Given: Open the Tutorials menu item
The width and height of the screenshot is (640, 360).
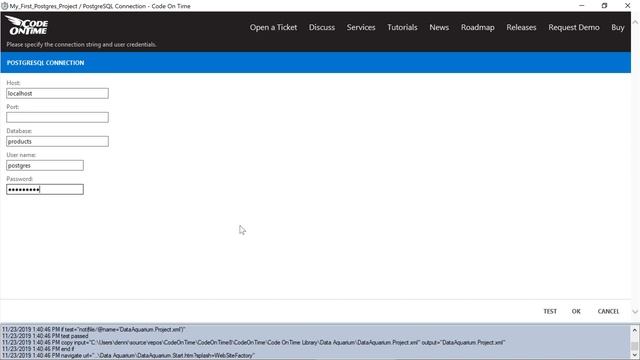Looking at the screenshot, I should (x=402, y=27).
